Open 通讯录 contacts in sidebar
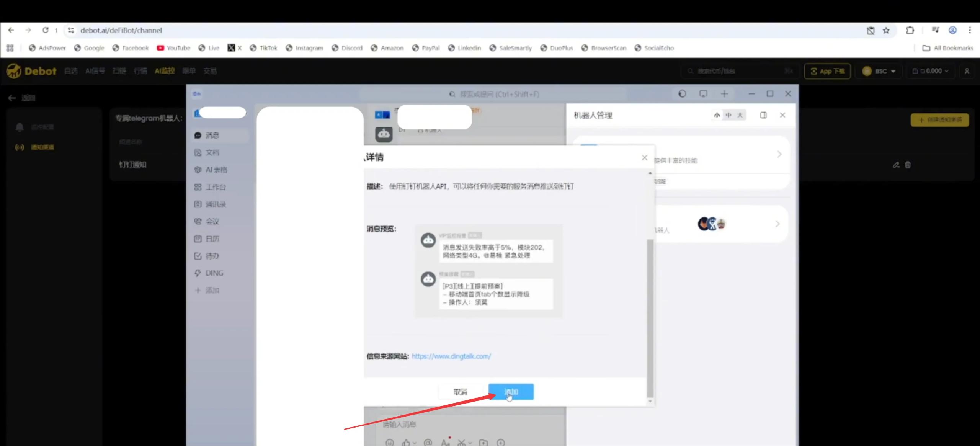Viewport: 980px width, 446px height. click(215, 204)
